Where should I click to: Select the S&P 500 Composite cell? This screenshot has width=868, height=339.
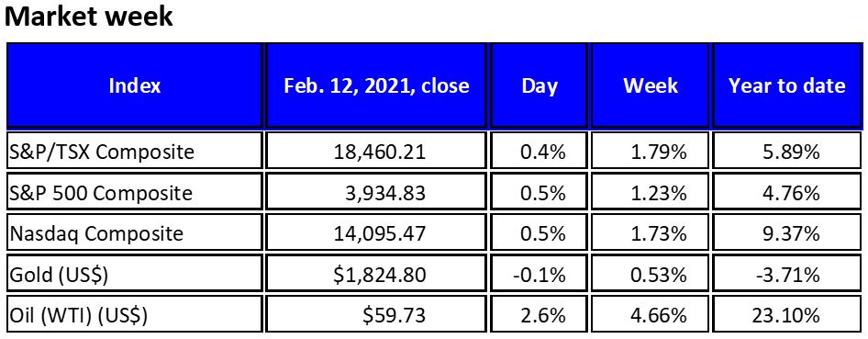135,192
